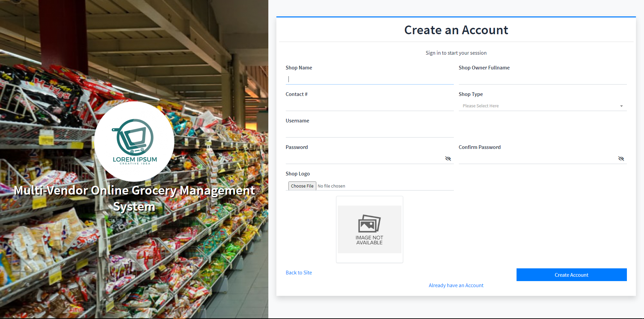Click the Shop Type label
This screenshot has height=319, width=644.
click(x=471, y=94)
